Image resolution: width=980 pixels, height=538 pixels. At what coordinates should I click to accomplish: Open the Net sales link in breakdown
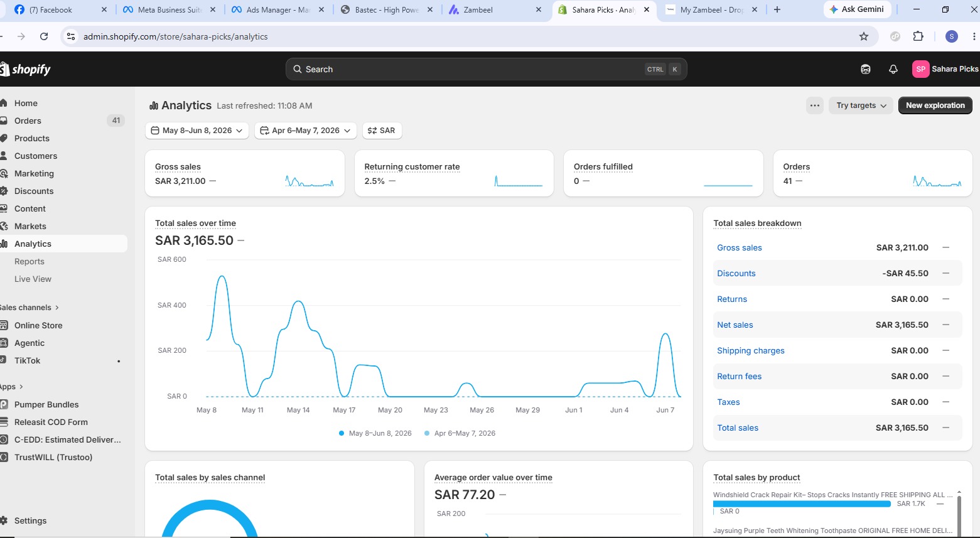pyautogui.click(x=735, y=325)
